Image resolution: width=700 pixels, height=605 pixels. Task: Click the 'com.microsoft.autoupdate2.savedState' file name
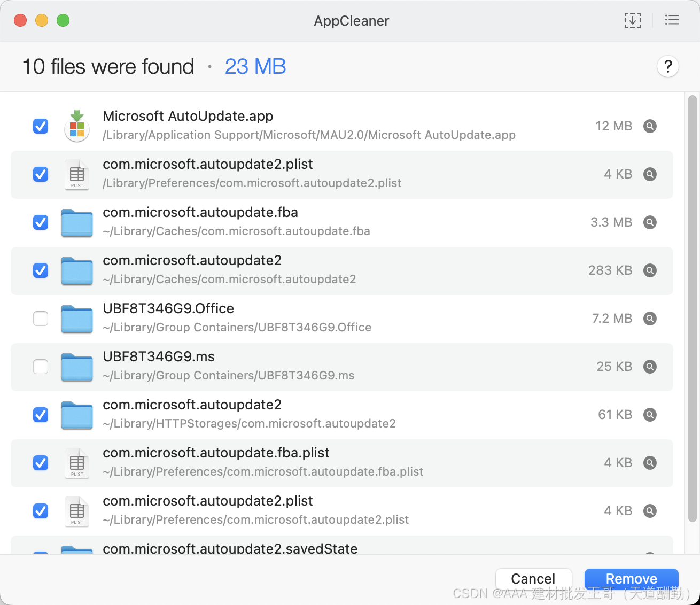pyautogui.click(x=230, y=548)
